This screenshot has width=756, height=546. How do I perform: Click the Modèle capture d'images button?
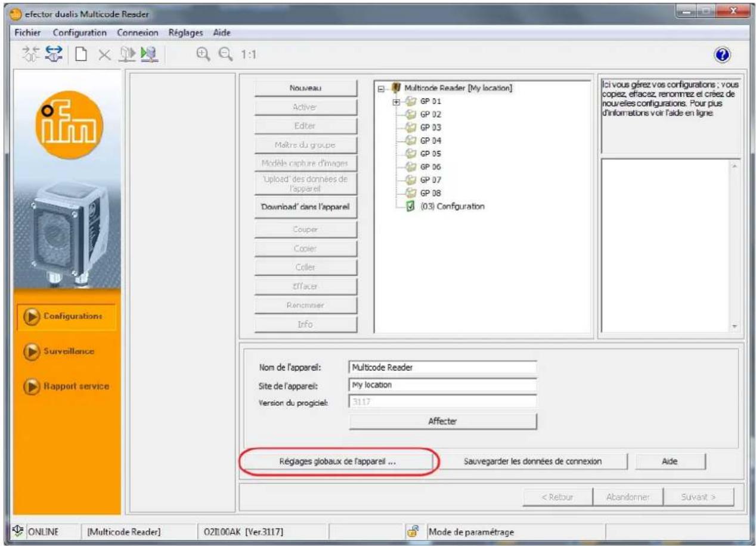[x=305, y=164]
